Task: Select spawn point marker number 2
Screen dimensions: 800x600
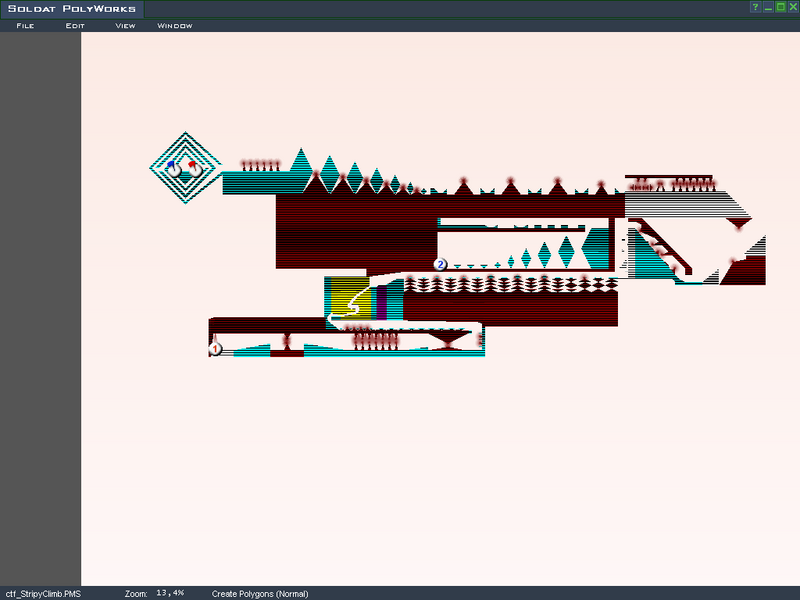Action: 440,264
